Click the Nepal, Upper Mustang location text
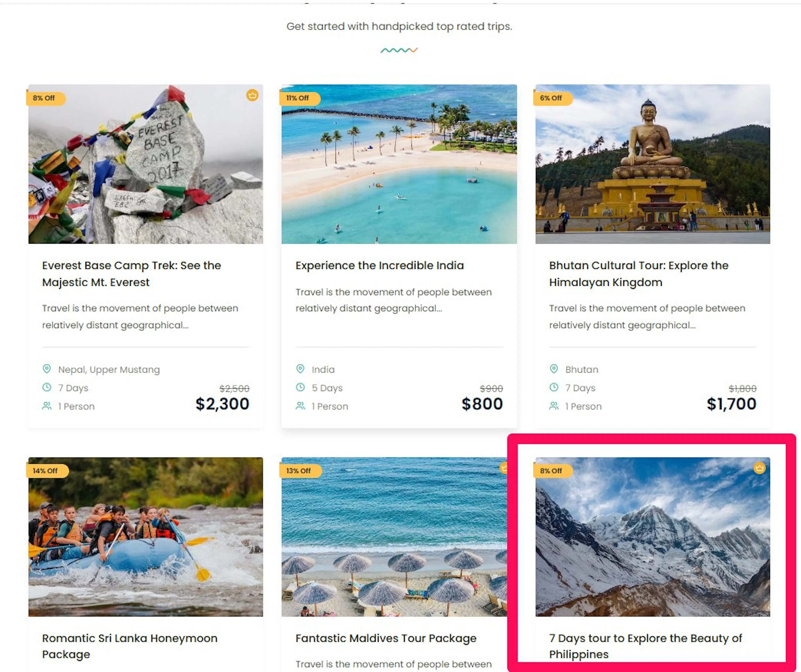801x672 pixels. point(109,370)
